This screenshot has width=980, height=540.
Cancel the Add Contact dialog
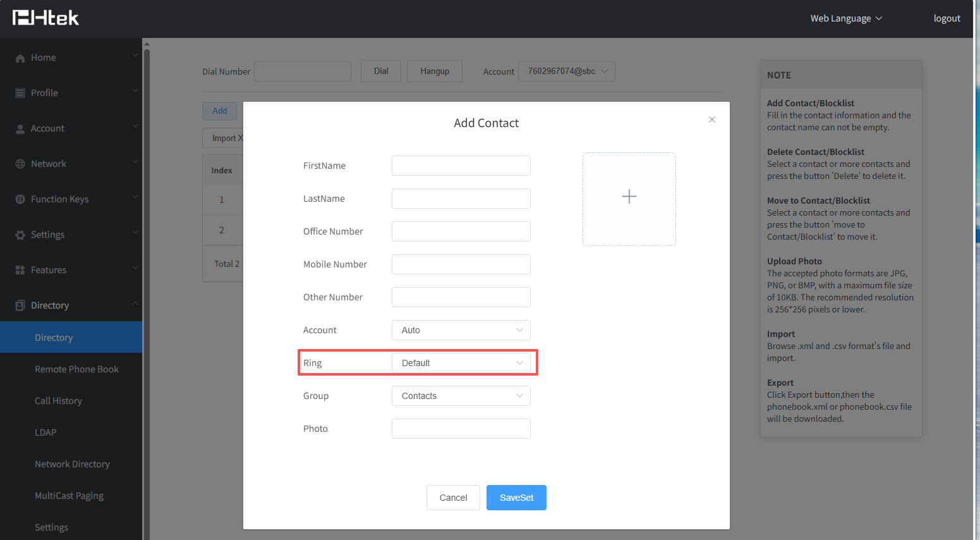coord(453,498)
